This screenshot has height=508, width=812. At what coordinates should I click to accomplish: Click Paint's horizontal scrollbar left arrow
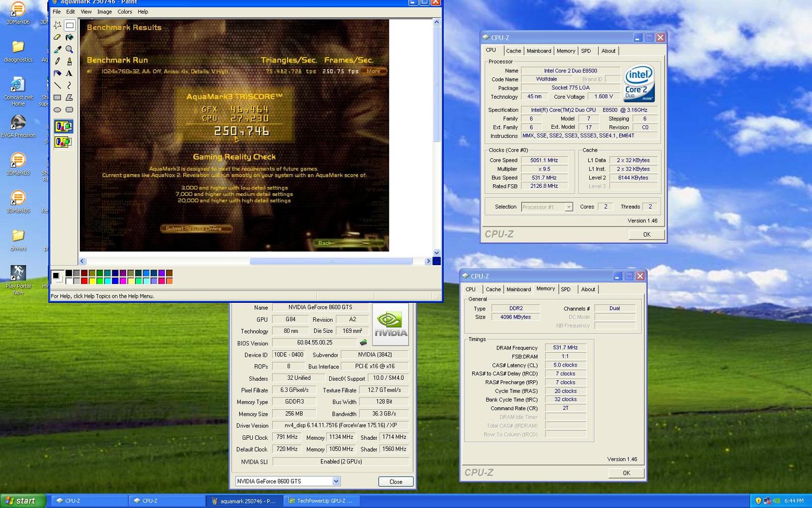click(x=82, y=261)
